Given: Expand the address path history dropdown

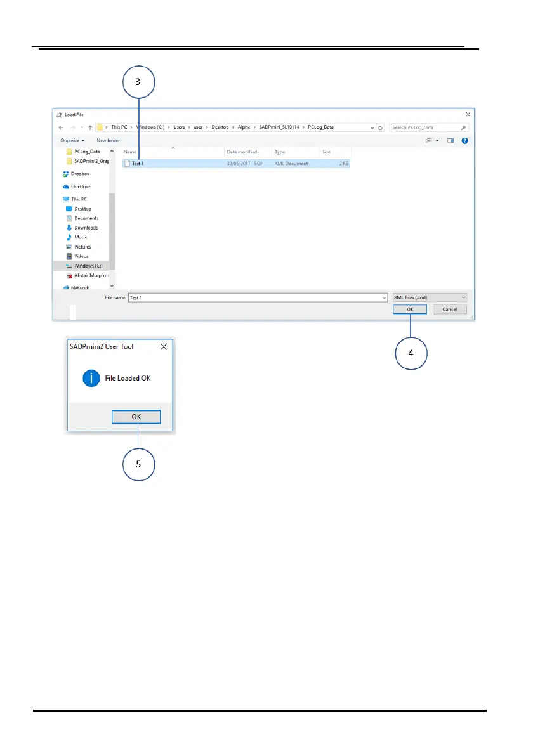Looking at the screenshot, I should pyautogui.click(x=372, y=127).
